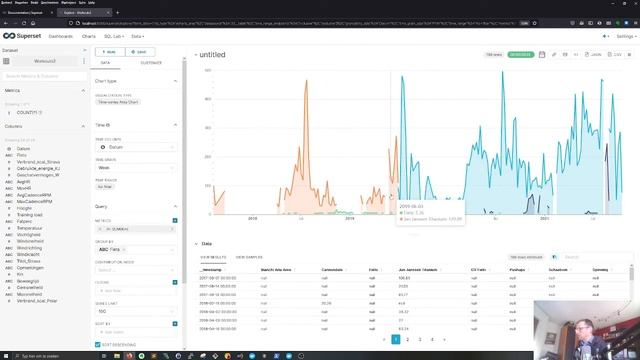Viewport: 640px width, 360px height.
Task: Click the browser back arrow
Action: tap(6, 23)
